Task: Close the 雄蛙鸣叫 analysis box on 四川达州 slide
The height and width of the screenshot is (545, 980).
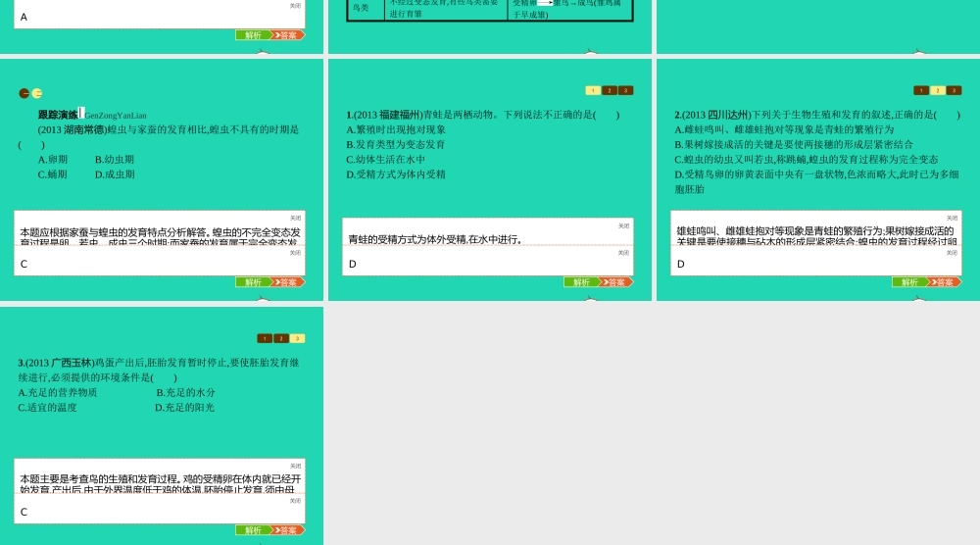Action: pos(952,219)
